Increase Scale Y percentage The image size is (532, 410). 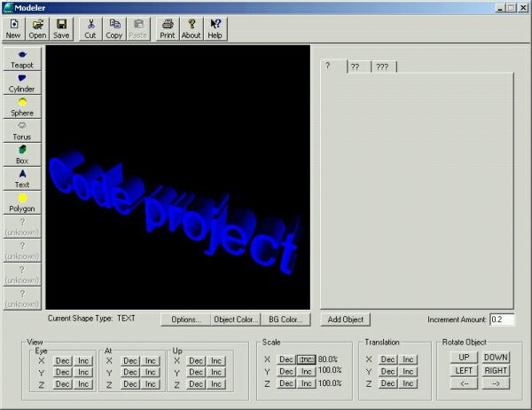[x=307, y=372]
